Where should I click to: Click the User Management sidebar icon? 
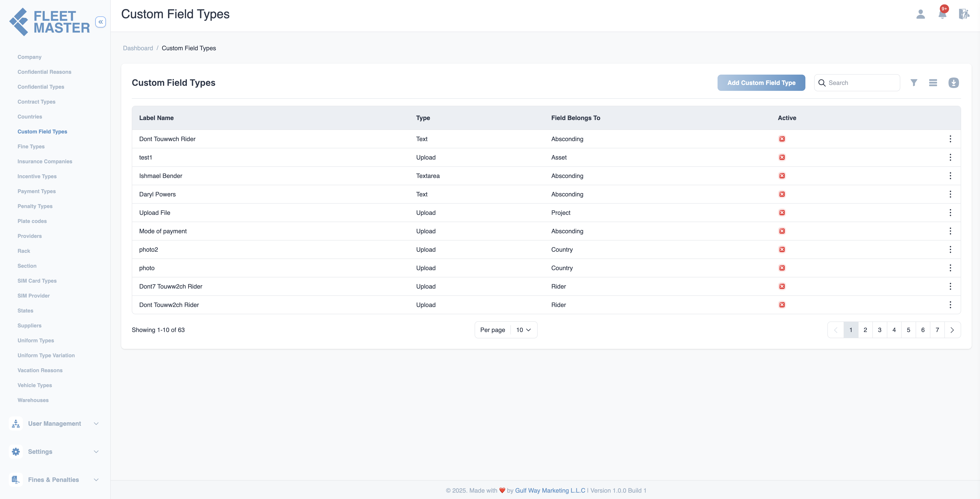tap(16, 423)
